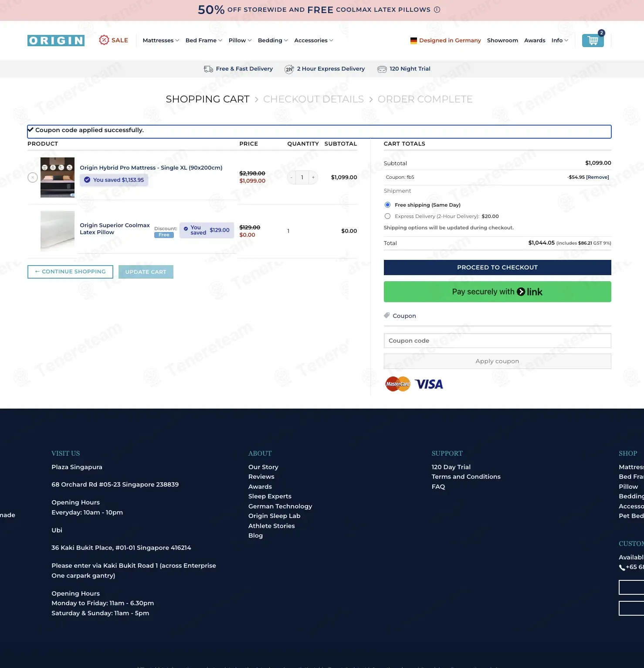The width and height of the screenshot is (644, 668).
Task: Click the MasterCard logo
Action: tap(398, 384)
